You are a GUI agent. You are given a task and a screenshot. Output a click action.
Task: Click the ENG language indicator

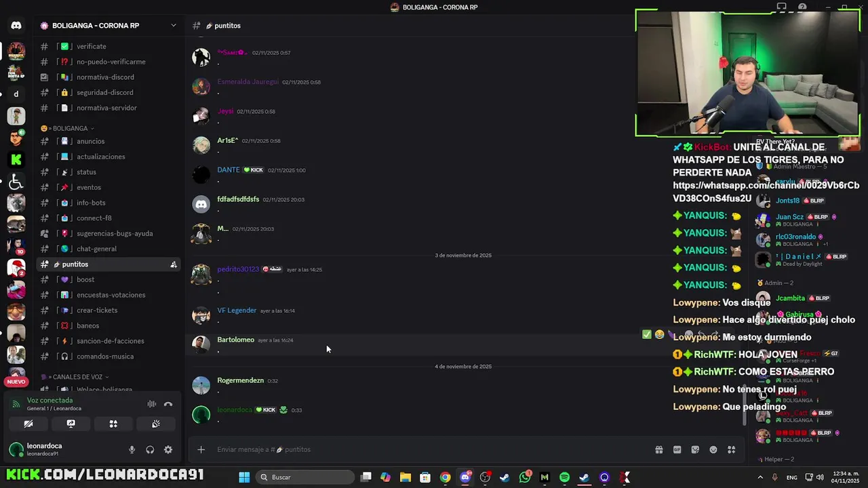(792, 477)
